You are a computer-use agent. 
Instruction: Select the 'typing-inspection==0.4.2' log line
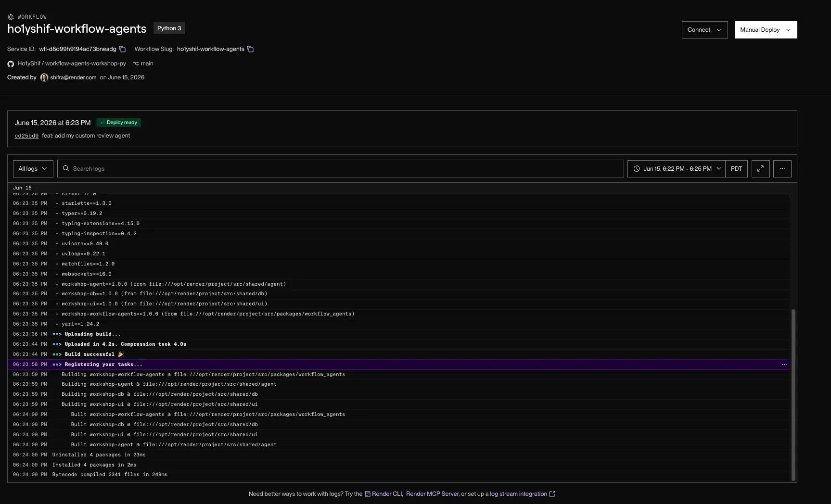(398, 234)
